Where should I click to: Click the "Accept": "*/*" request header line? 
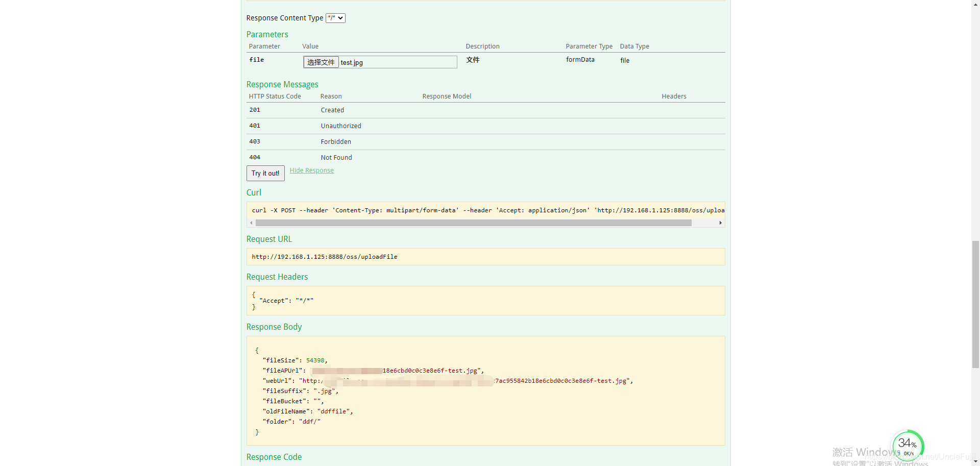(x=286, y=301)
